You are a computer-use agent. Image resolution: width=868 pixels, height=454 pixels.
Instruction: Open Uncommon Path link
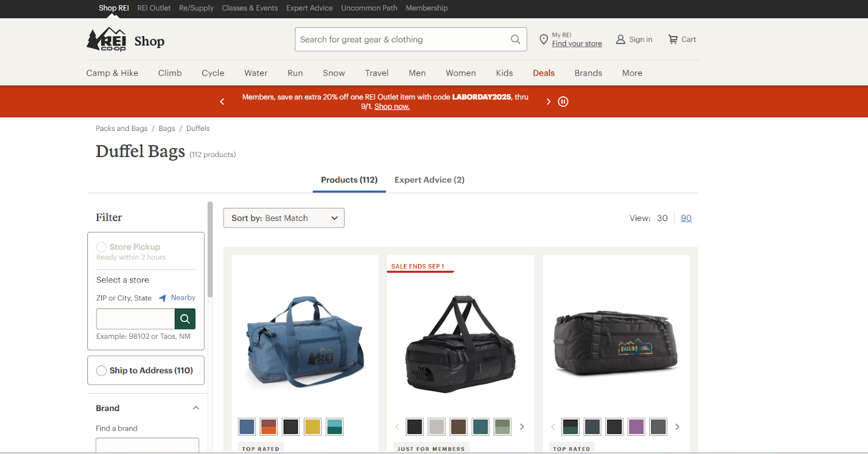tap(369, 8)
